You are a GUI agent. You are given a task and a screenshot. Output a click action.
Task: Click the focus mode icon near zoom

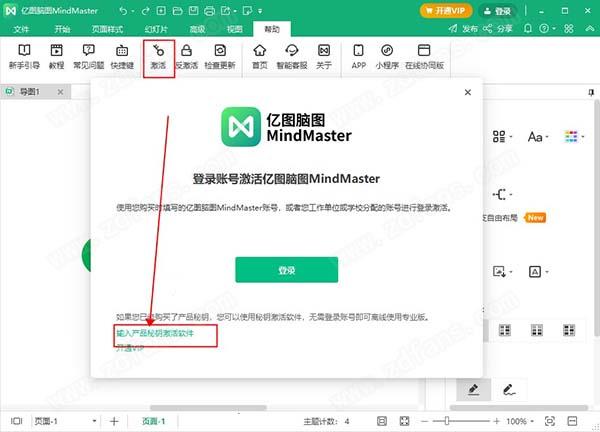tap(549, 421)
